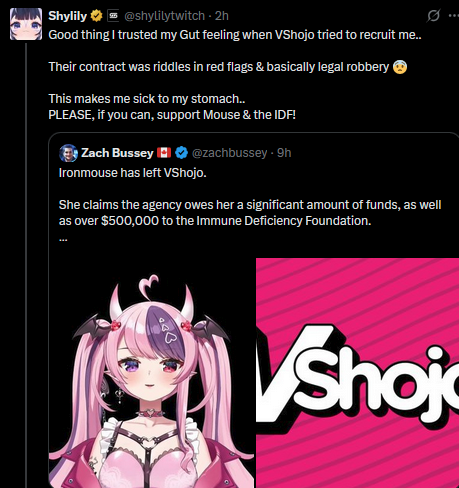The height and width of the screenshot is (488, 459).
Task: Click the blue verified checkmark by Zach Bussey
Action: point(181,153)
